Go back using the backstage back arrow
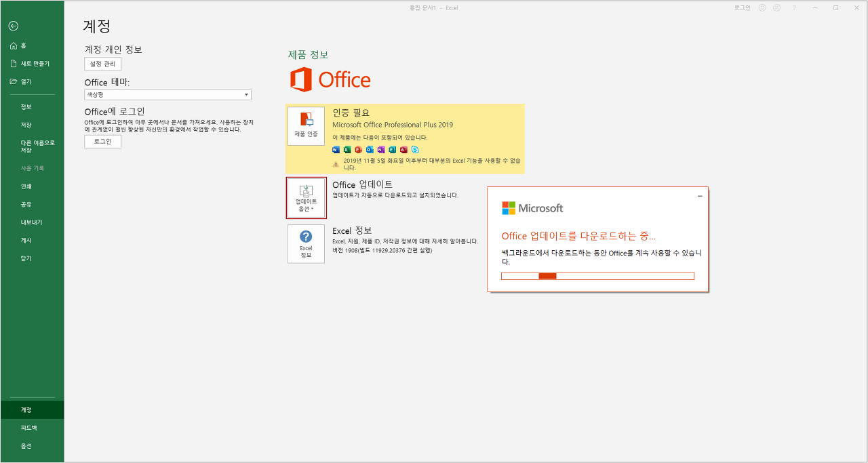This screenshot has width=868, height=463. [x=14, y=26]
